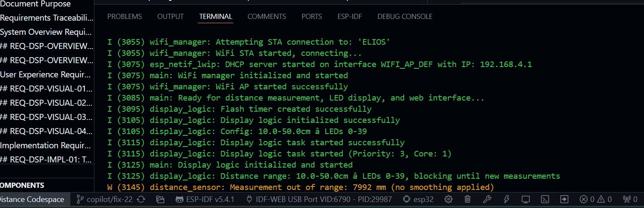Open the SDK configuration gear icon
644x208 pixels.
pyautogui.click(x=448, y=199)
